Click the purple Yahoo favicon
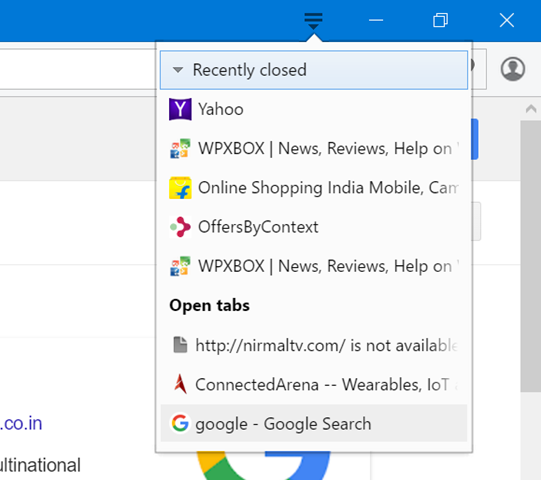 point(180,109)
